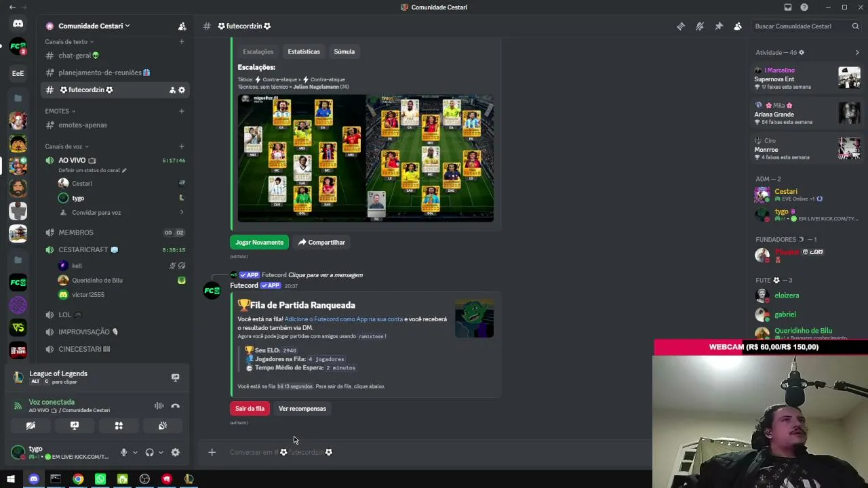Open OBS Studio from the taskbar

pos(144,479)
